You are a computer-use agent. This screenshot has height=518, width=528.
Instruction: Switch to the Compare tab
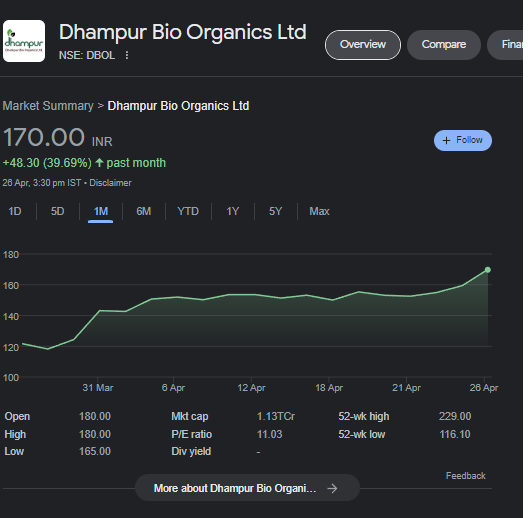point(443,44)
